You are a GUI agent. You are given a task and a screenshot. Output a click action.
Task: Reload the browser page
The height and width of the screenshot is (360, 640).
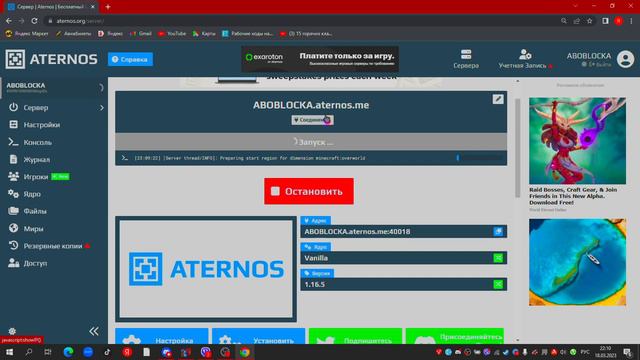click(x=35, y=21)
